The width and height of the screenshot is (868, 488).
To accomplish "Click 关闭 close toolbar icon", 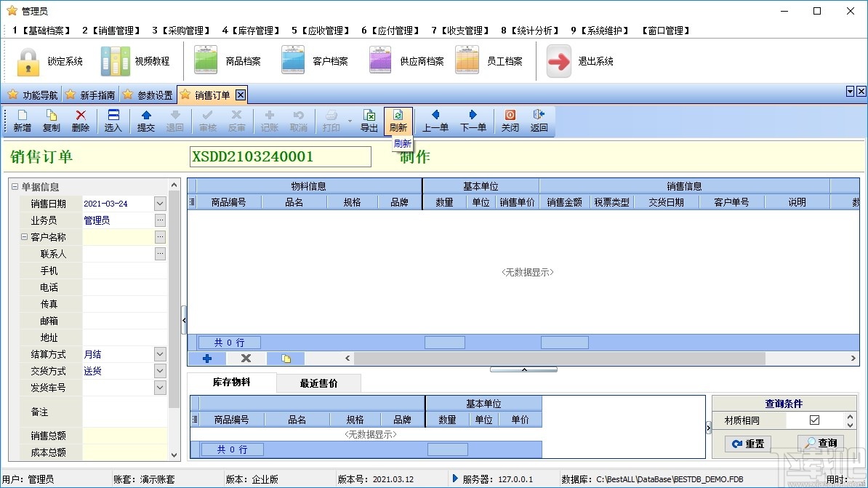I will pyautogui.click(x=510, y=121).
